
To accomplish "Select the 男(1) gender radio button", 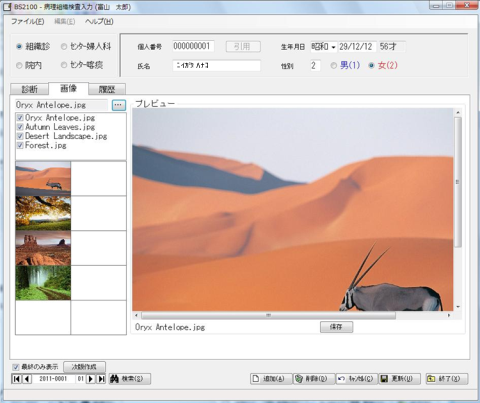I will point(334,65).
